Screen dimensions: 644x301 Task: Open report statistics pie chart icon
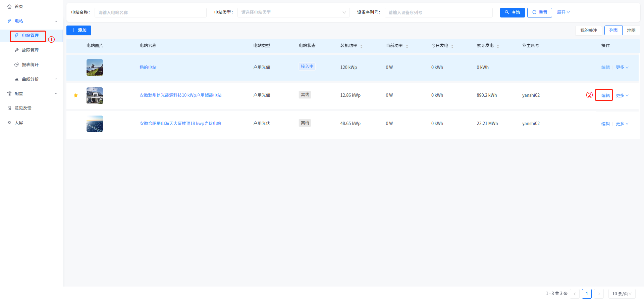[16, 64]
